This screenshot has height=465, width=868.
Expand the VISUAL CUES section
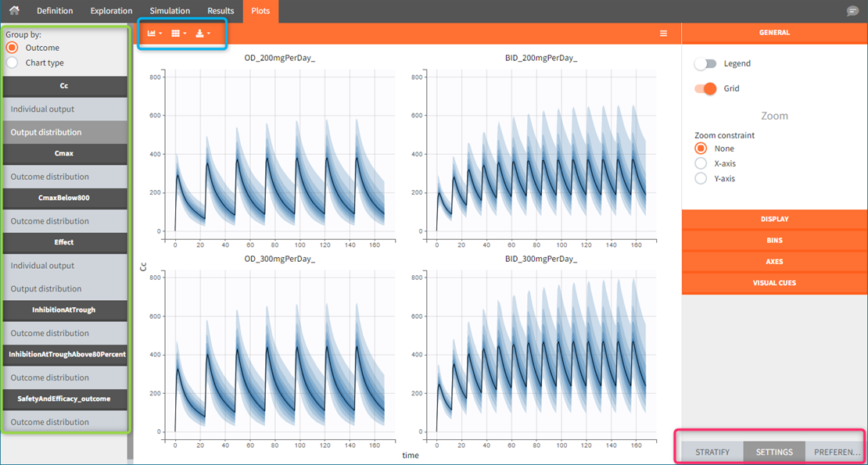click(774, 282)
